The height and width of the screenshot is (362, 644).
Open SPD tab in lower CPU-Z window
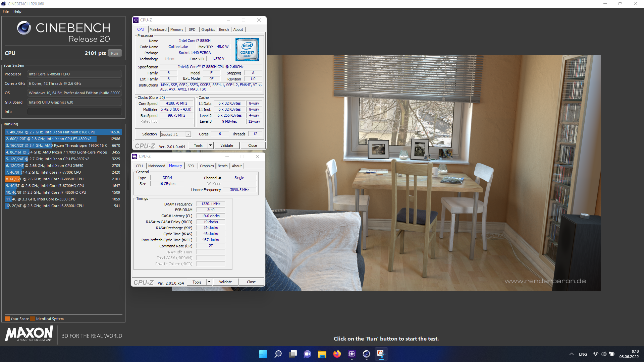(x=191, y=166)
